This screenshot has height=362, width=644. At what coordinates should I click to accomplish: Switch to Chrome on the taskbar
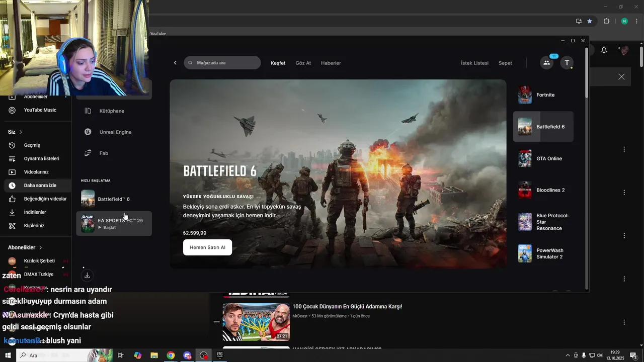click(x=171, y=355)
